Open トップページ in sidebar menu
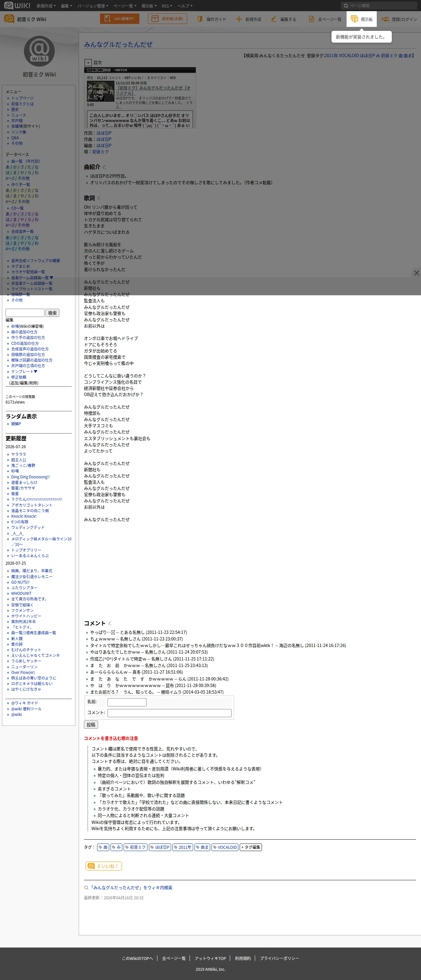This screenshot has width=421, height=980. click(22, 98)
